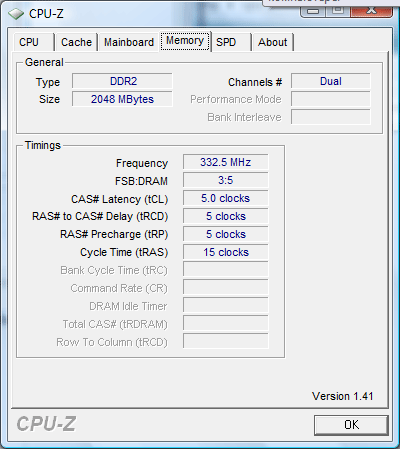The height and width of the screenshot is (449, 400).
Task: Click the Frequency value 332.5 MHz
Action: [x=226, y=162]
